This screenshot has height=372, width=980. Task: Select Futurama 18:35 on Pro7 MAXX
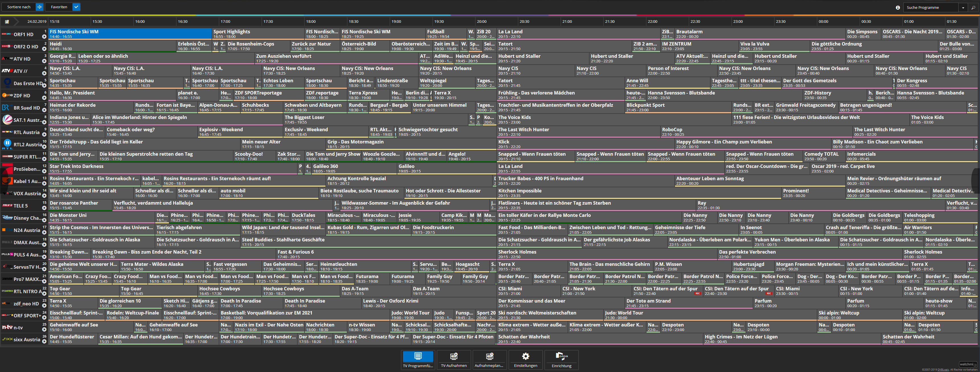(x=372, y=279)
